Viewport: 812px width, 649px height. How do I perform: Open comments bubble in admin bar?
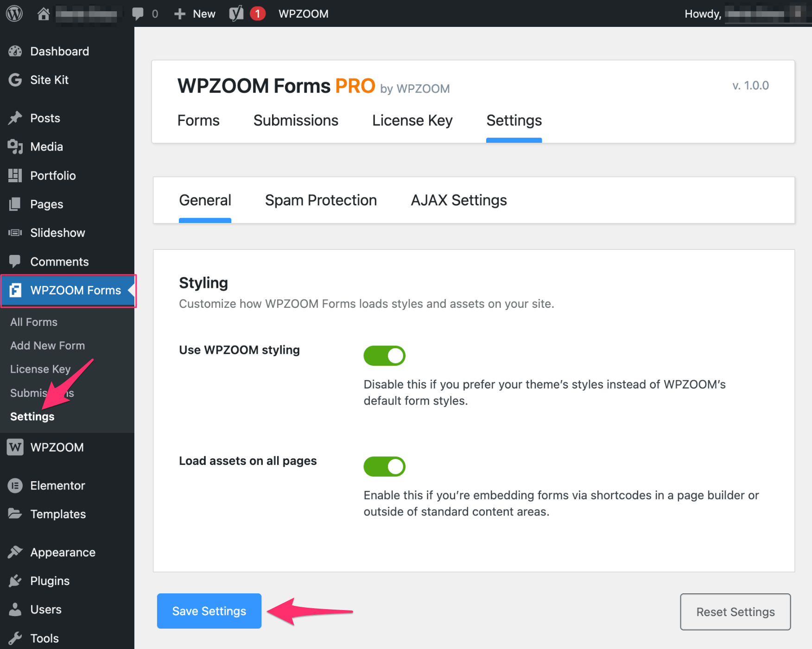pos(138,13)
